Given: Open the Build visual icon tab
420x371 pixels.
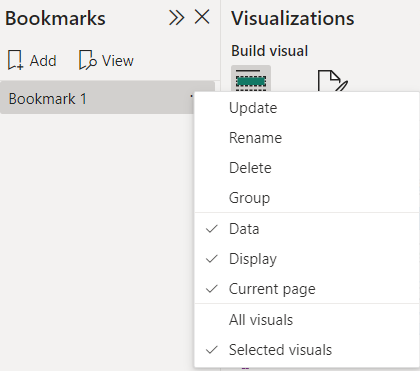Looking at the screenshot, I should pos(251,79).
